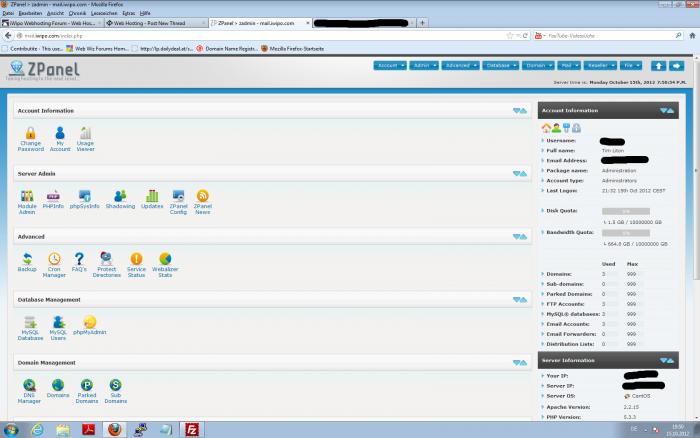Open FileZilla from the taskbar
The image size is (700, 438).
coord(192,430)
